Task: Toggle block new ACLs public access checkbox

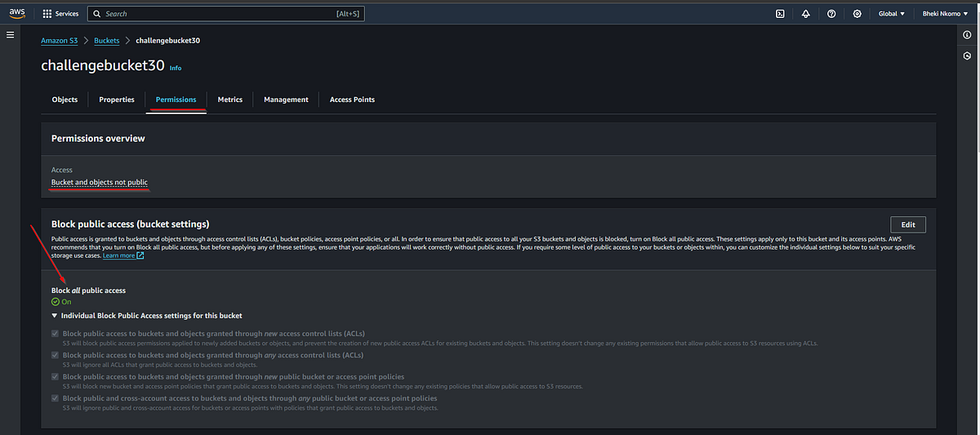Action: (x=56, y=334)
